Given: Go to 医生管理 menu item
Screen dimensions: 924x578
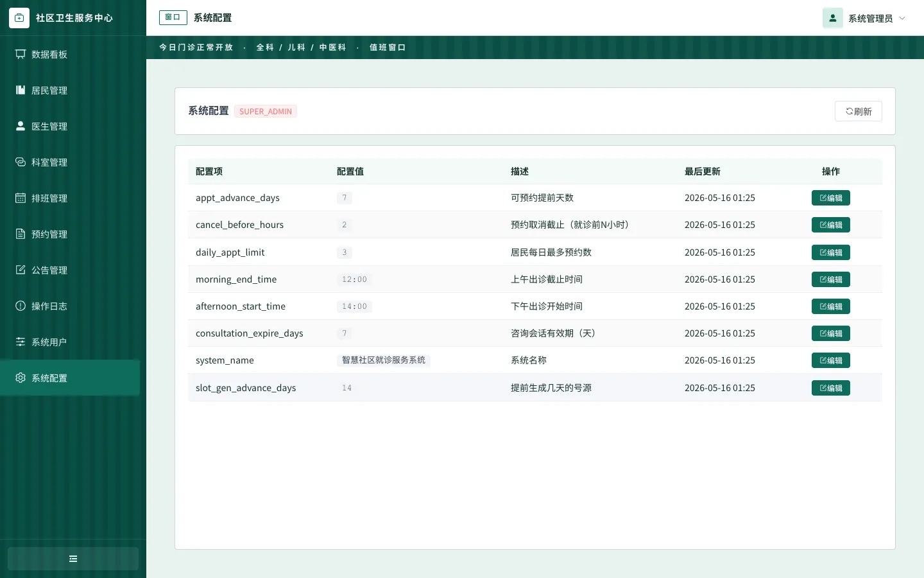Looking at the screenshot, I should (x=70, y=127).
